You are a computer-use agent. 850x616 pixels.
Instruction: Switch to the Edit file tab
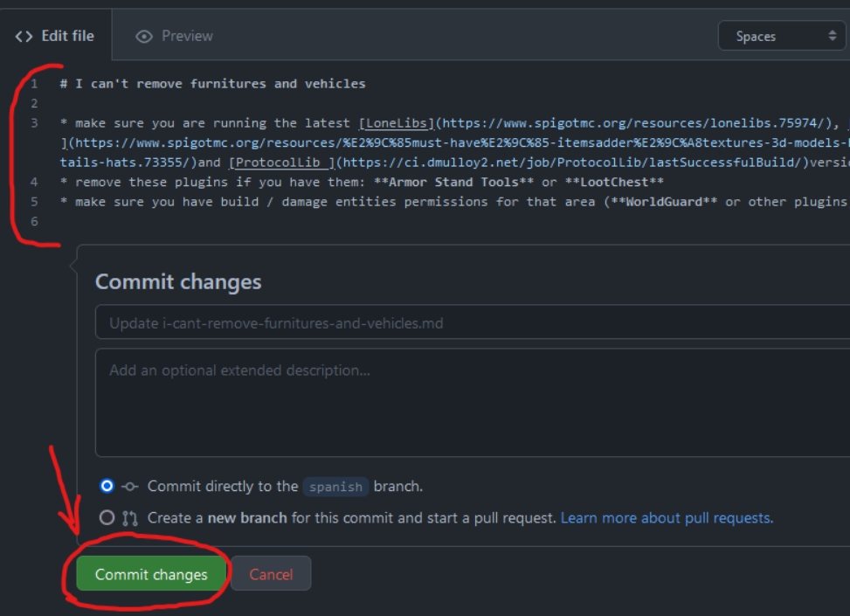55,36
